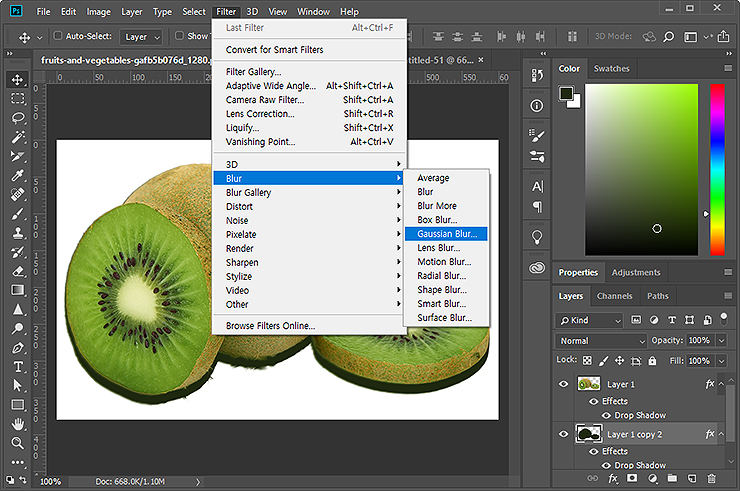The height and width of the screenshot is (491, 740).
Task: Enable the Auto-Select checkbox
Action: point(58,36)
